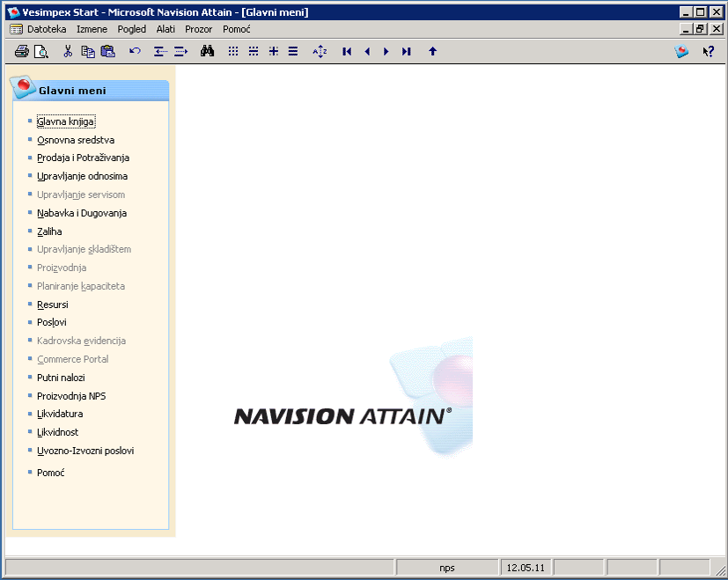The image size is (728, 580).
Task: Click the field filter icon
Action: 233,51
